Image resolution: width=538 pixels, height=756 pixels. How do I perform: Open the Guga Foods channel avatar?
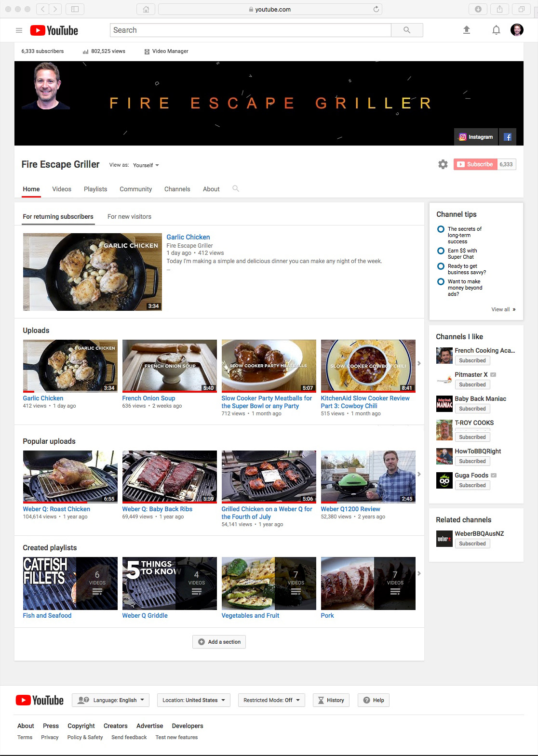coord(444,480)
